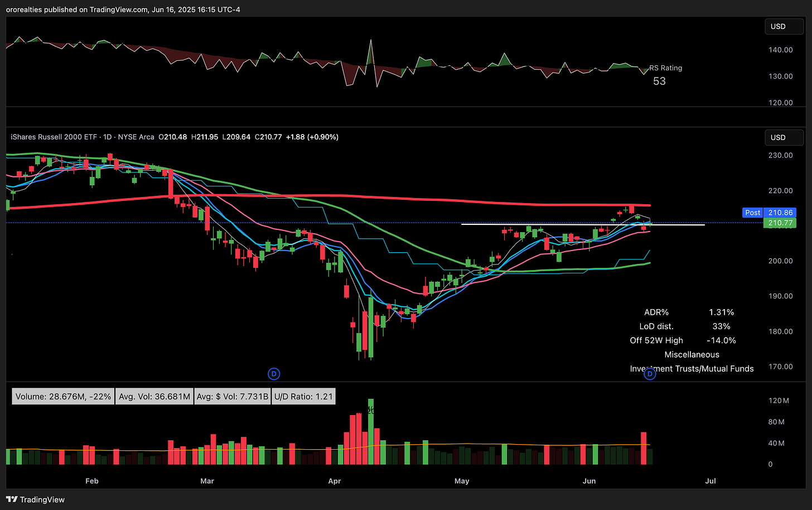
Task: Click the Avg: $ Vol: 7.731B box
Action: pyautogui.click(x=233, y=397)
